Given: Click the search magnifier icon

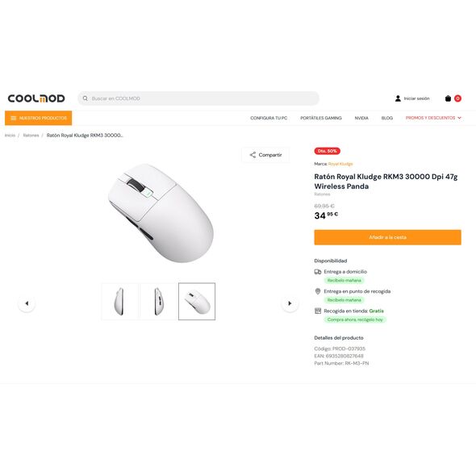Looking at the screenshot, I should [x=86, y=98].
